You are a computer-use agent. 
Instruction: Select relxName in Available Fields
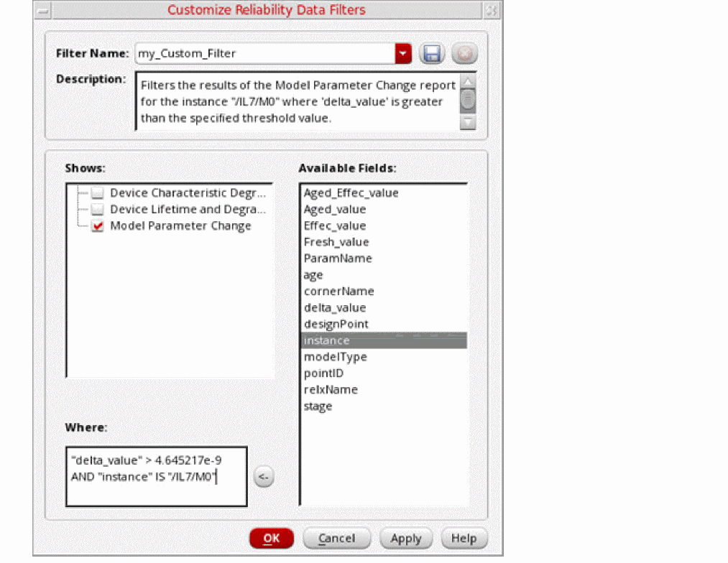pos(384,389)
